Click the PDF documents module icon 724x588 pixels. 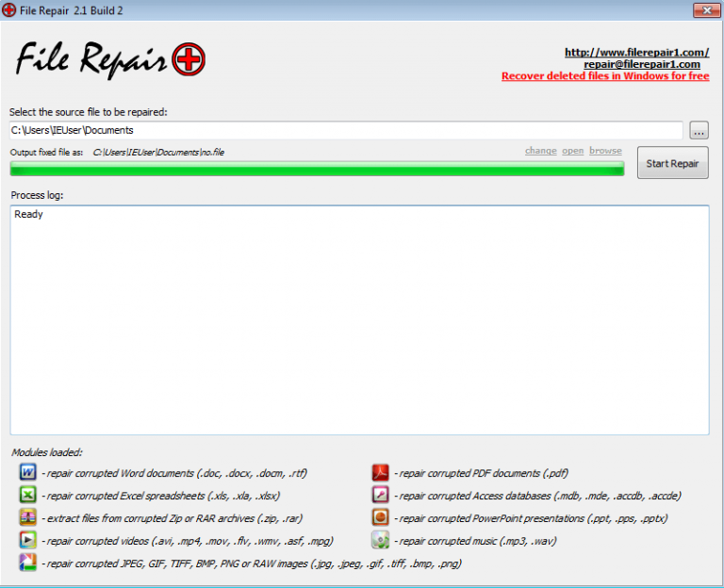point(380,472)
